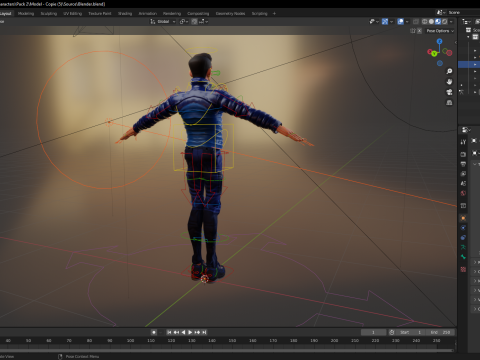Open the viewport shading options dropdown arrow

point(451,21)
